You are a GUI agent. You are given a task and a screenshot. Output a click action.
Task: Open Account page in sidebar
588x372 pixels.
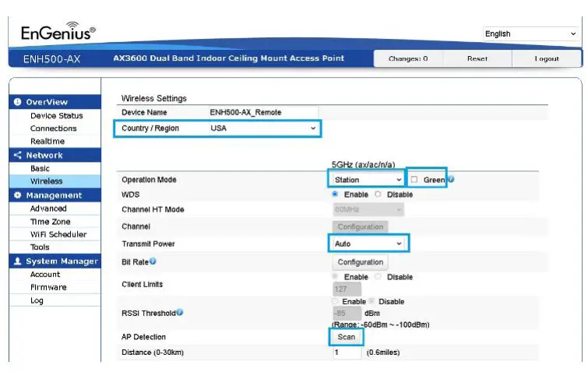click(x=45, y=274)
